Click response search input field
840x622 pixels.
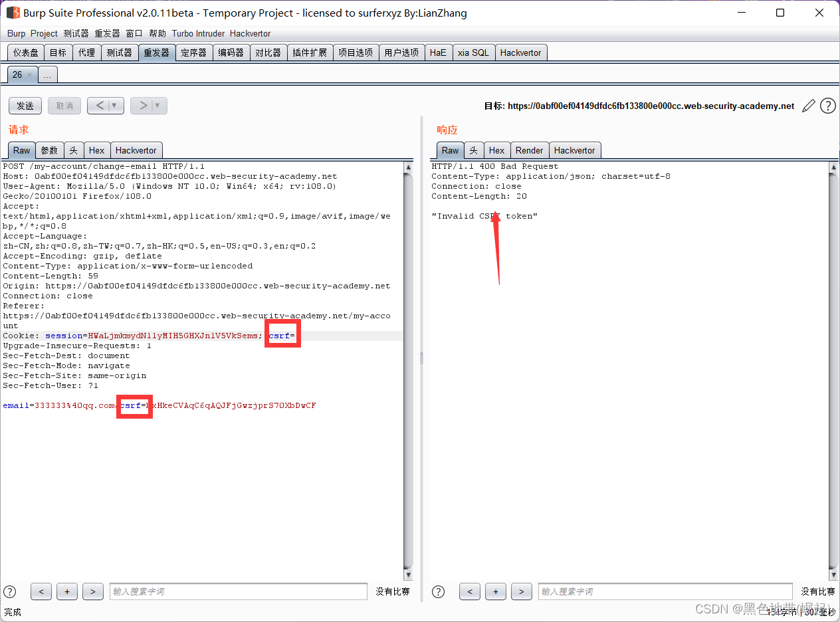(665, 591)
